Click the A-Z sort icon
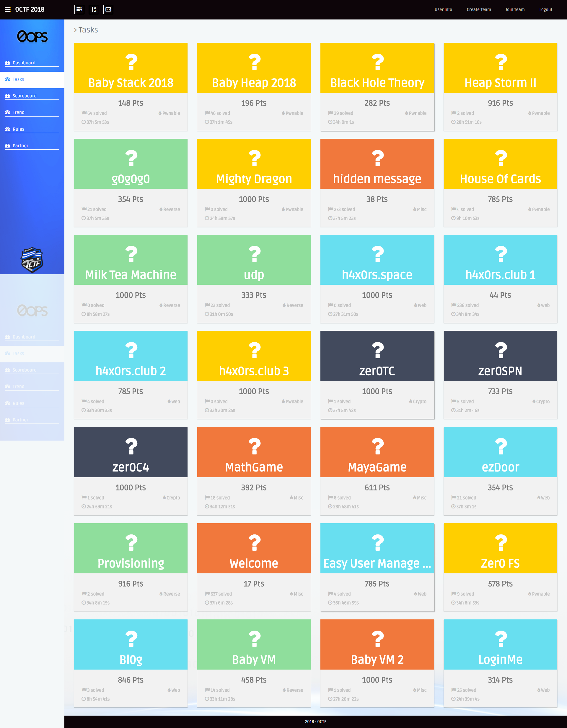This screenshot has height=728, width=567. pos(94,9)
